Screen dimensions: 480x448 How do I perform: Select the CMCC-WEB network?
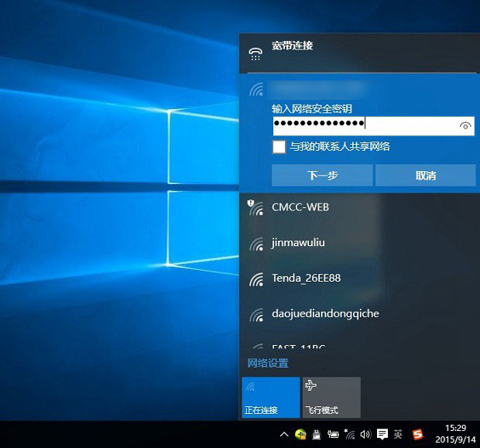click(300, 207)
